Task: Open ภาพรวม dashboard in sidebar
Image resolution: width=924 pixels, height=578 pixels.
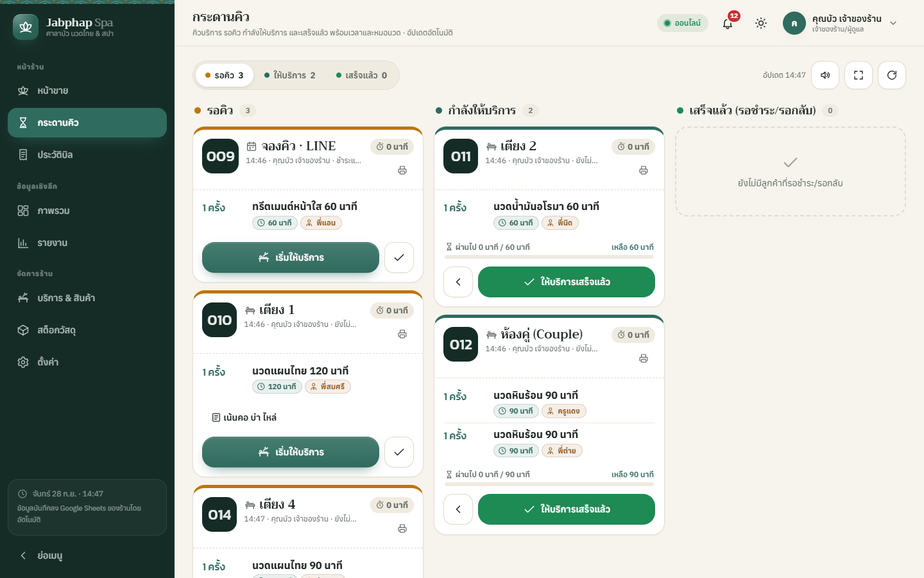Action: pyautogui.click(x=87, y=211)
